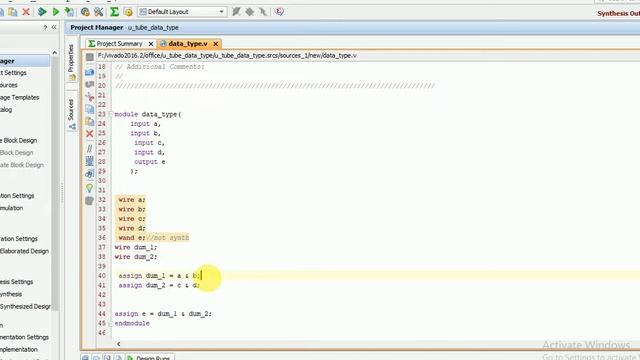Collapse the Flow Navigator with the double chevron
This screenshot has height=360, width=640.
tap(54, 27)
